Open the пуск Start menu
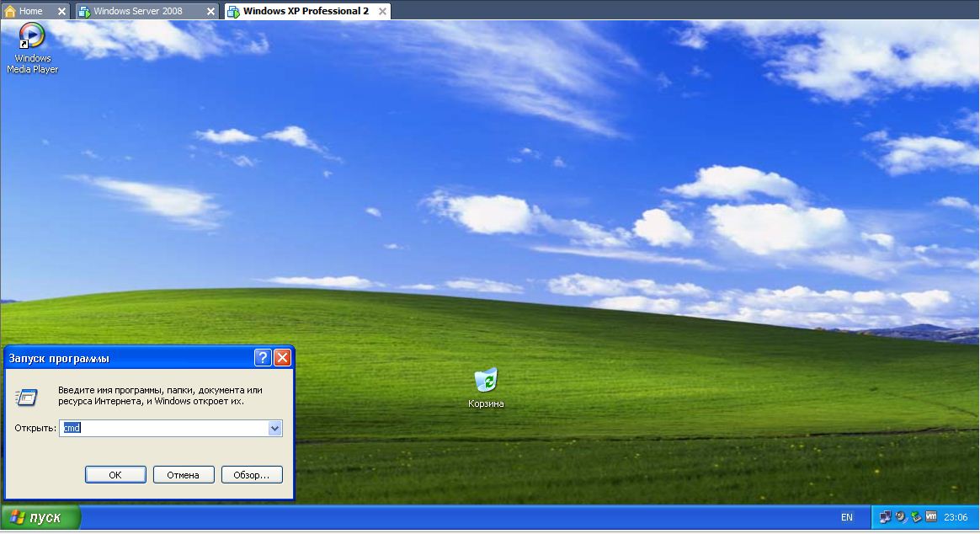The image size is (980, 534). 40,517
